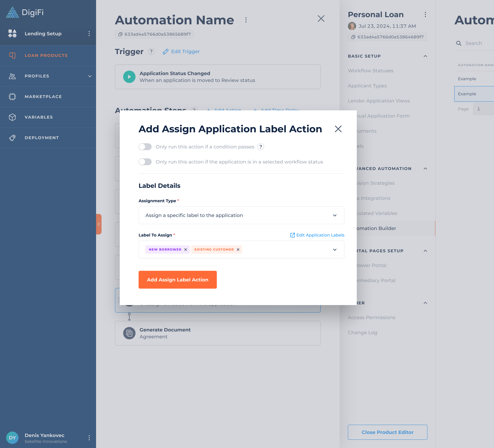Screen dimensions: 494x448
Task: Enable the run-if-condition-passes toggle
Action: [145, 147]
